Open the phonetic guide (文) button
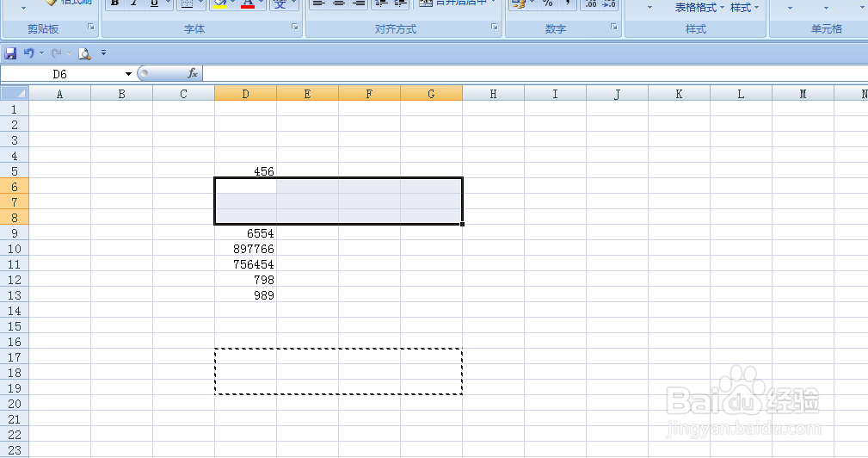Image resolution: width=868 pixels, height=458 pixels. [x=280, y=3]
